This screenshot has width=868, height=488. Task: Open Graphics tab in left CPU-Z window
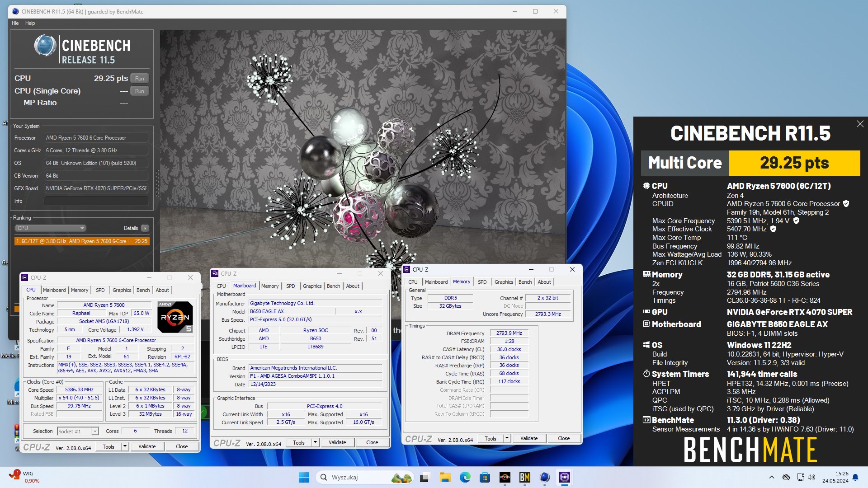(x=122, y=290)
